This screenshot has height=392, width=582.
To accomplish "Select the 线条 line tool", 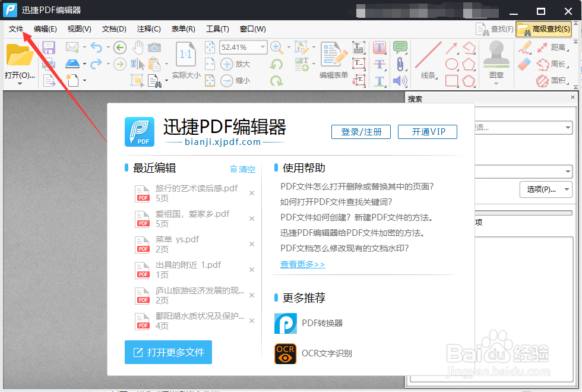I will click(x=428, y=61).
